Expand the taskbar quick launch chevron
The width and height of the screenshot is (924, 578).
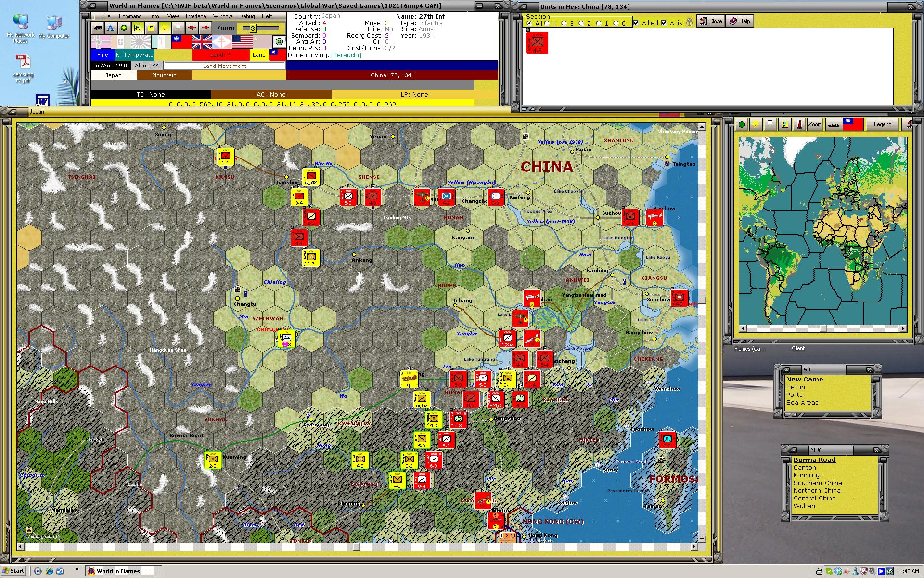(x=77, y=570)
